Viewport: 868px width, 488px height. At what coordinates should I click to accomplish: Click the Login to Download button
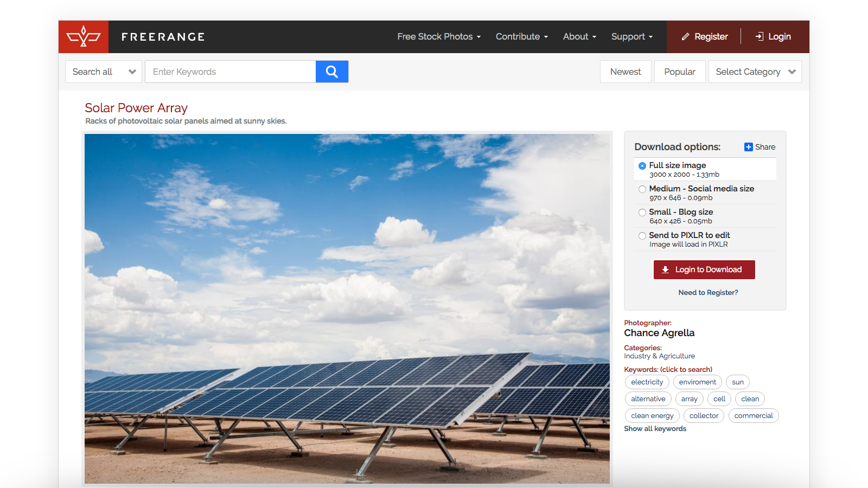tap(704, 269)
